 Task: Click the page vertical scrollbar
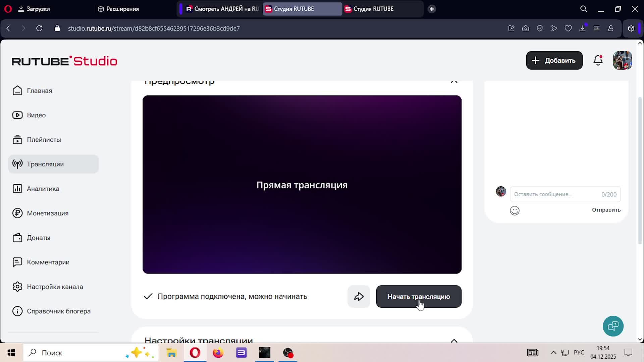pos(640,171)
